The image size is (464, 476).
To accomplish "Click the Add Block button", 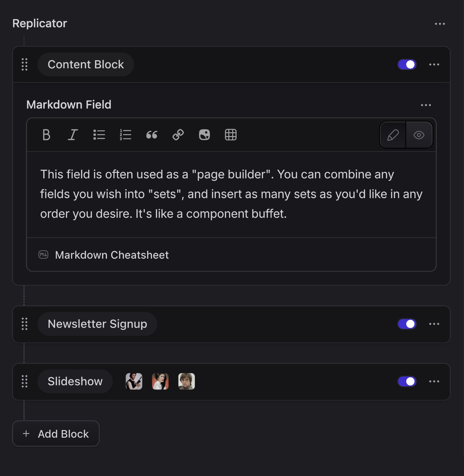I will pyautogui.click(x=56, y=434).
